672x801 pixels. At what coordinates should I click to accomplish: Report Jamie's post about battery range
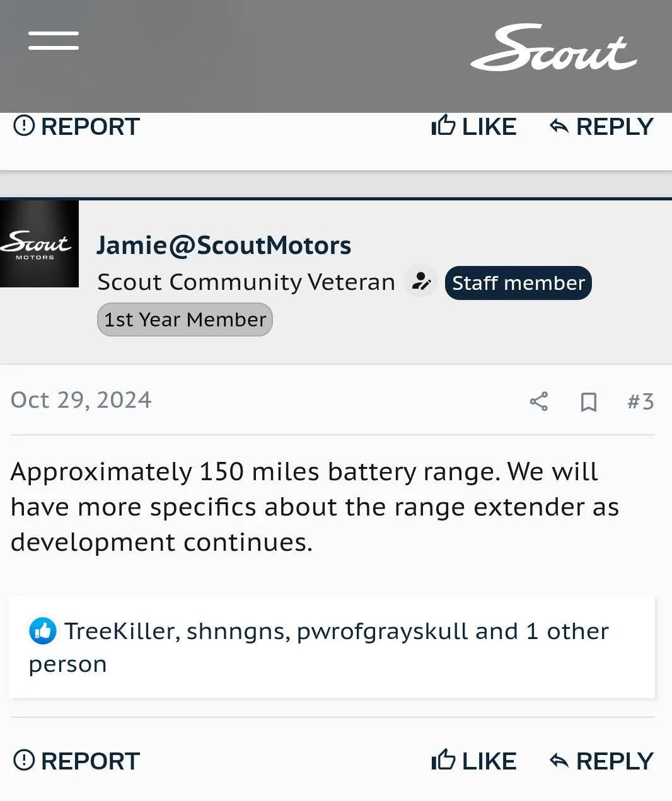tap(76, 761)
